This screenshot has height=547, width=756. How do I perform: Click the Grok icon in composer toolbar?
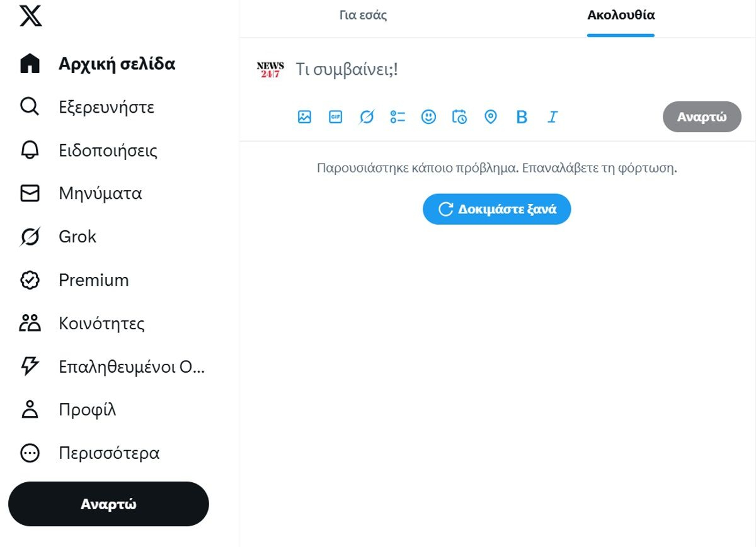[x=367, y=117]
